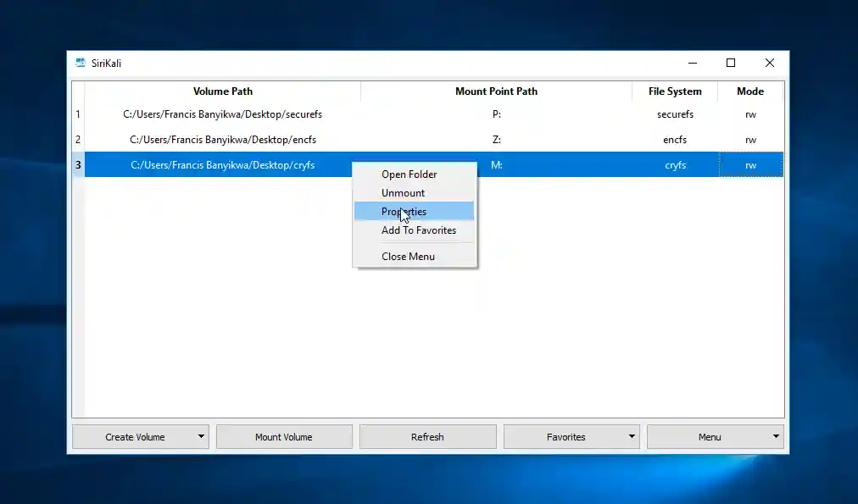Click Add To Favorites menu entry

pos(418,230)
